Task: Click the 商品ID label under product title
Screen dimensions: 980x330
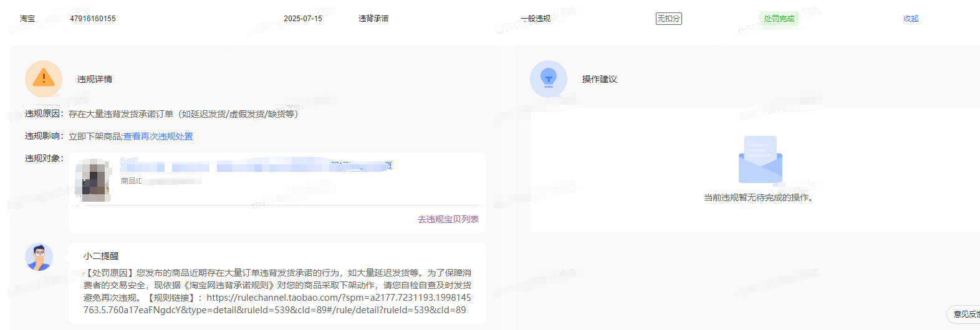Action: pos(131,181)
